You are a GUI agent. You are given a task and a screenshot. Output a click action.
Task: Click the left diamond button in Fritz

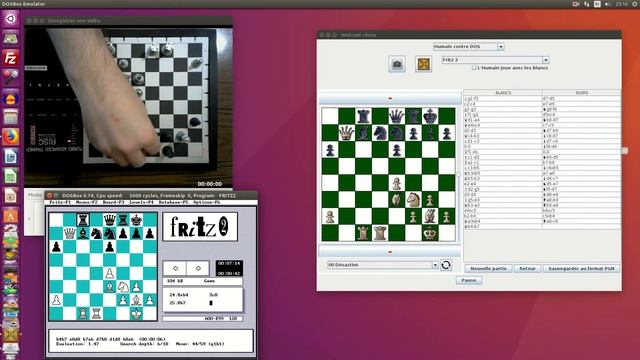[175, 268]
